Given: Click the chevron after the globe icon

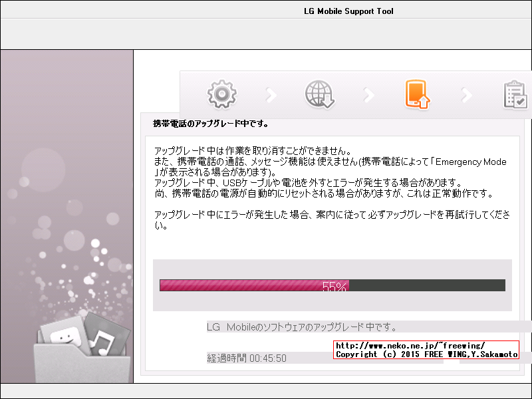Looking at the screenshot, I should (x=368, y=94).
